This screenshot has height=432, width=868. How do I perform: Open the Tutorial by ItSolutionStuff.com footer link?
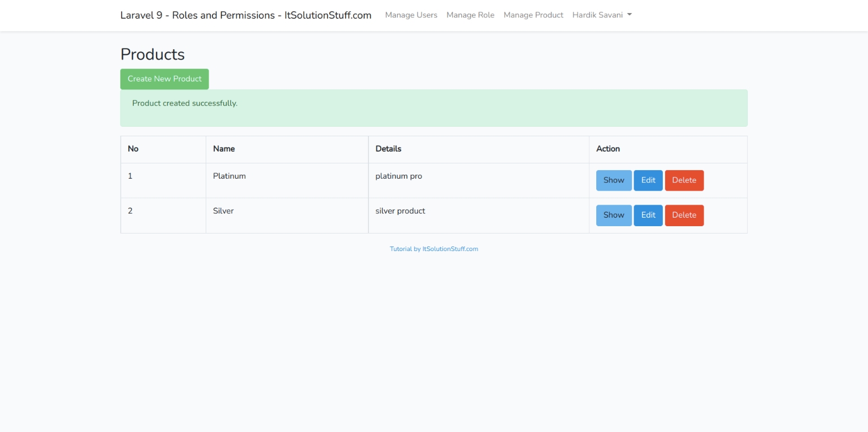(433, 249)
